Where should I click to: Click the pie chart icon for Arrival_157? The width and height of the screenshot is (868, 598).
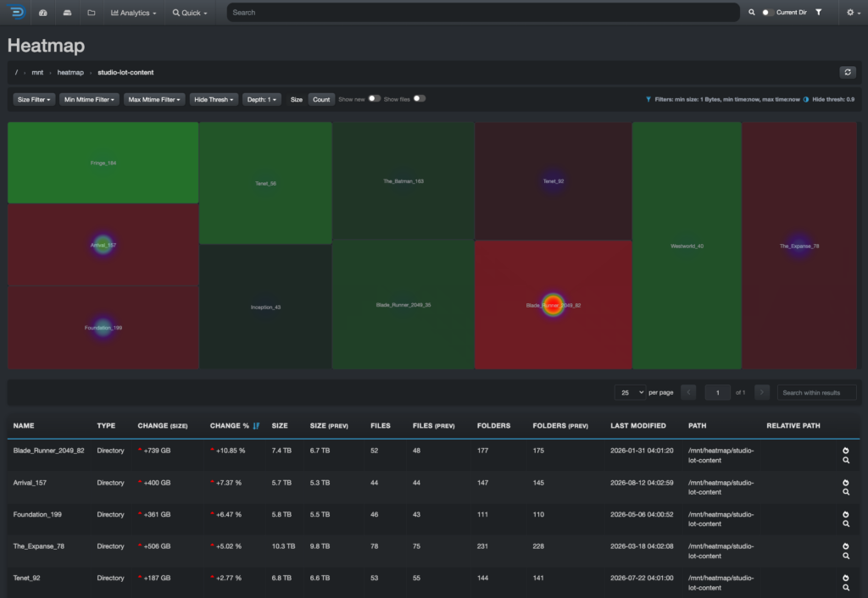point(846,483)
